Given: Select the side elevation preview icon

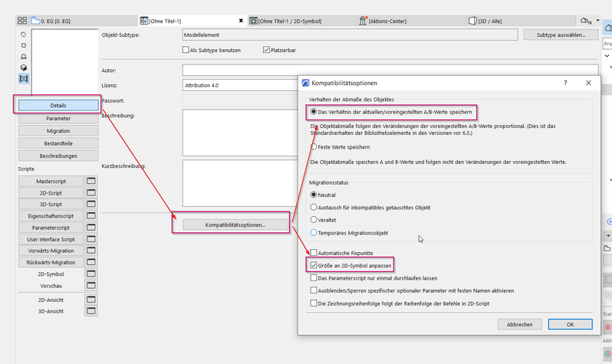Looking at the screenshot, I should tap(24, 57).
